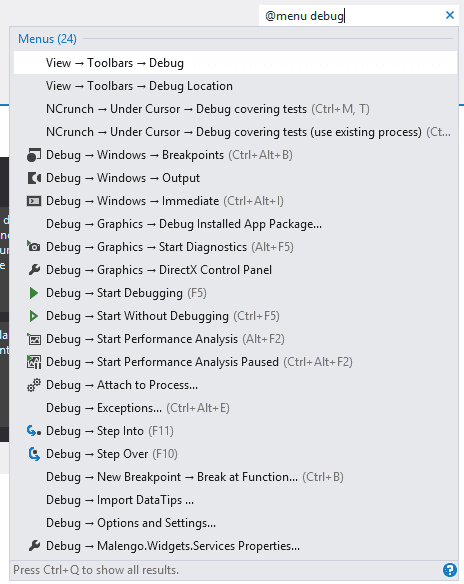This screenshot has height=584, width=464.
Task: Click the Start Performance Analysis Paused icon
Action: tap(34, 362)
